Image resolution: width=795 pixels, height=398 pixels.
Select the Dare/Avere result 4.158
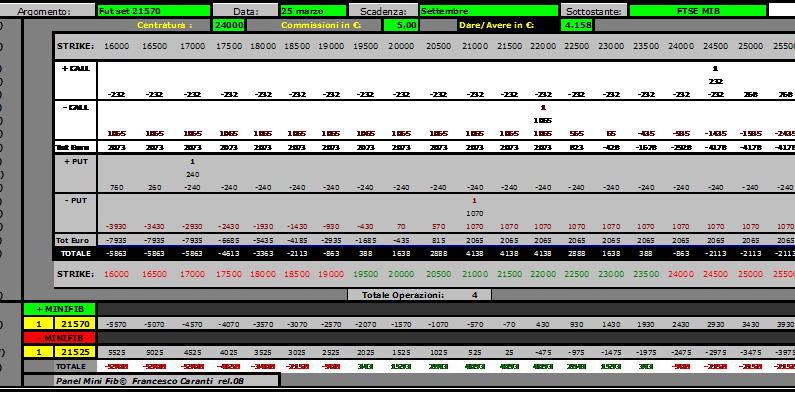[x=577, y=25]
